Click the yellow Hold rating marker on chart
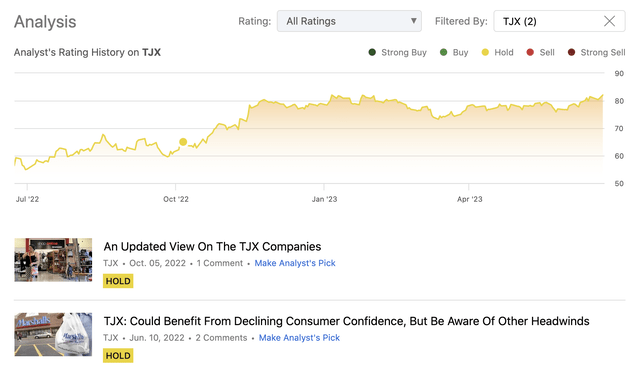Viewport: 640px width, 391px height. [x=183, y=142]
